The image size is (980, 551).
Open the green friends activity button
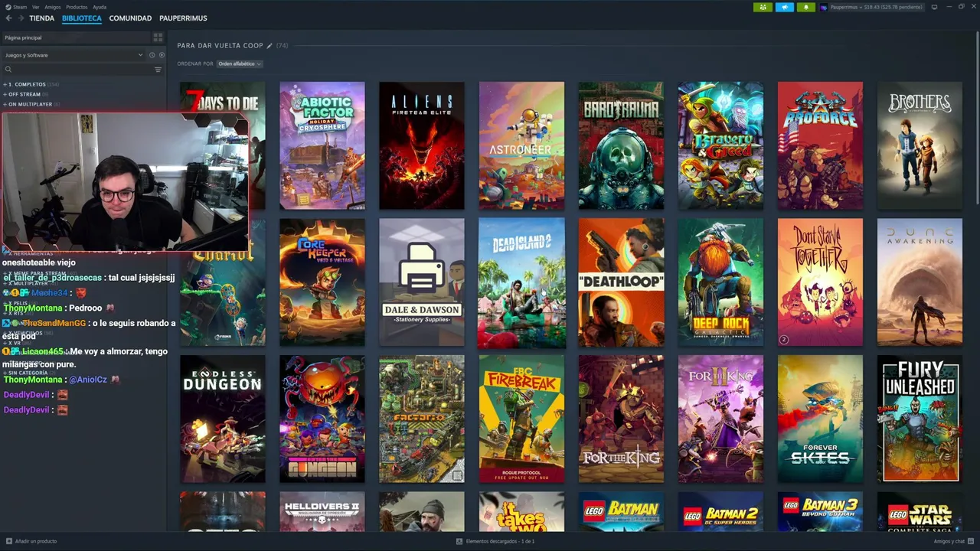tap(763, 7)
